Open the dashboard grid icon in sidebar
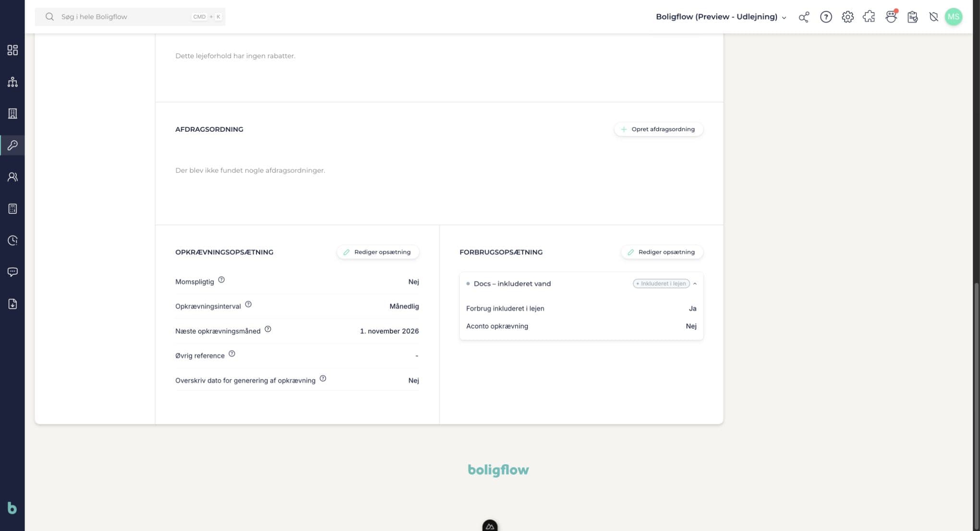 [x=12, y=50]
